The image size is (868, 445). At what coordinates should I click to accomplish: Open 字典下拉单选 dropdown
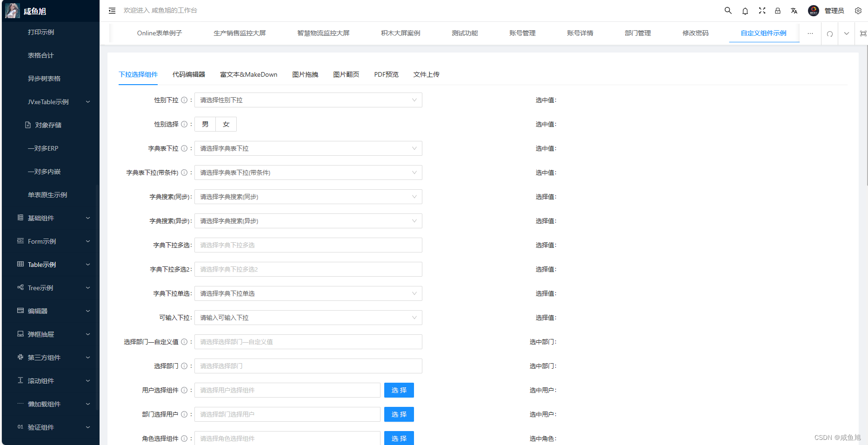308,293
